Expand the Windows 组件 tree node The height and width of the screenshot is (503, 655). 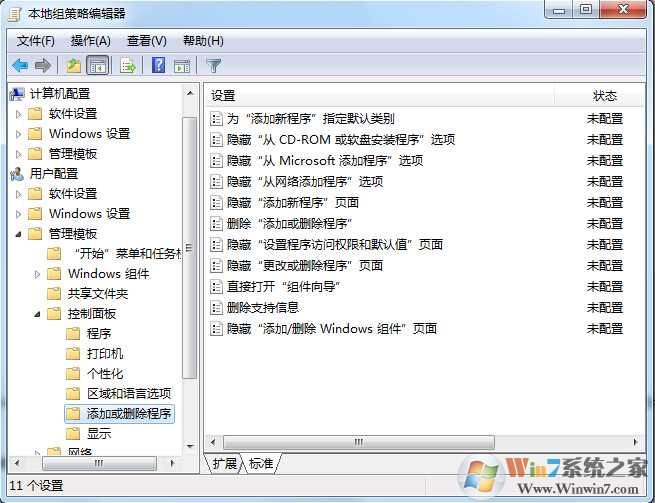37,274
